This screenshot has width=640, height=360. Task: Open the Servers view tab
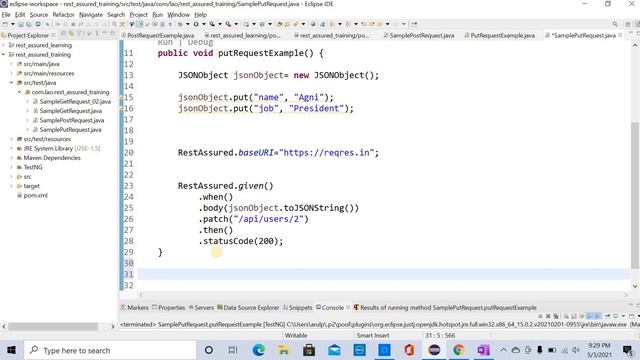pos(201,307)
